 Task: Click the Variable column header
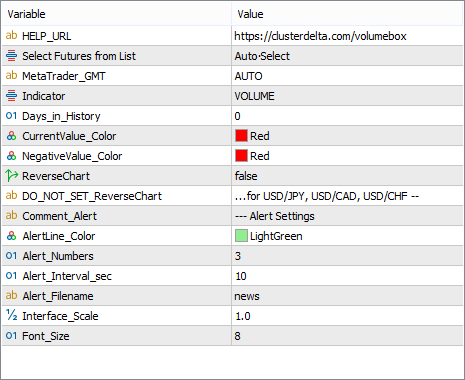pos(117,14)
